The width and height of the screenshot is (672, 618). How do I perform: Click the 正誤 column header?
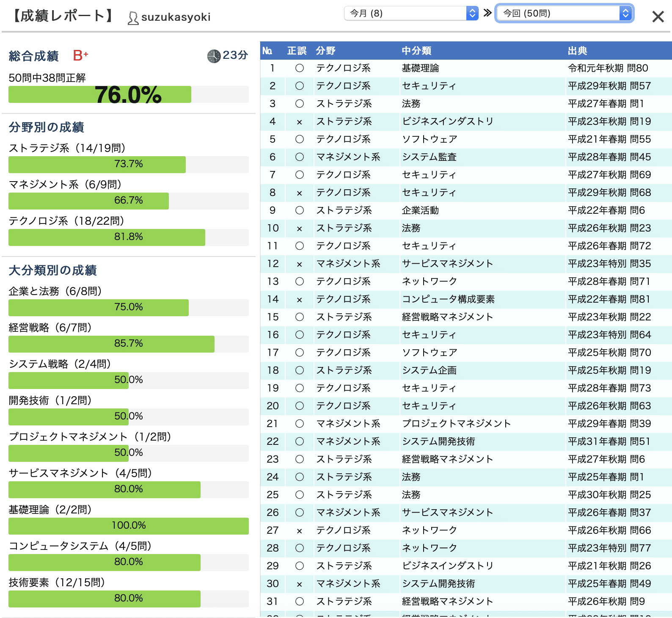[297, 51]
